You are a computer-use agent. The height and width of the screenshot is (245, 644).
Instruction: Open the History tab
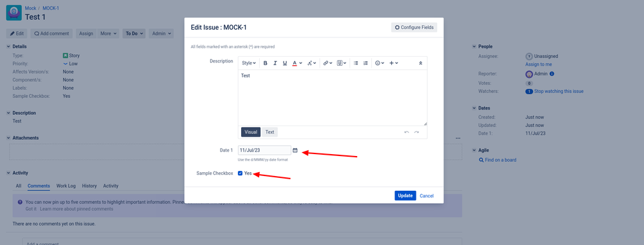pos(90,186)
